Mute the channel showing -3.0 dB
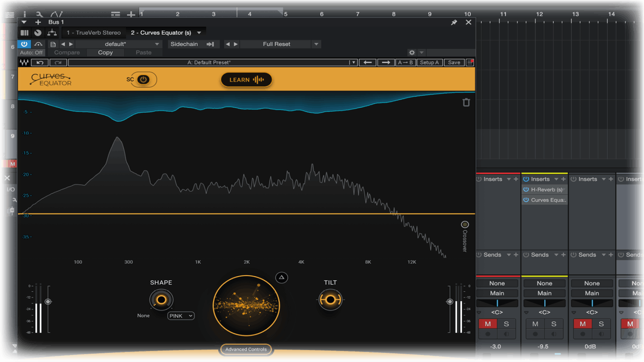 488,324
